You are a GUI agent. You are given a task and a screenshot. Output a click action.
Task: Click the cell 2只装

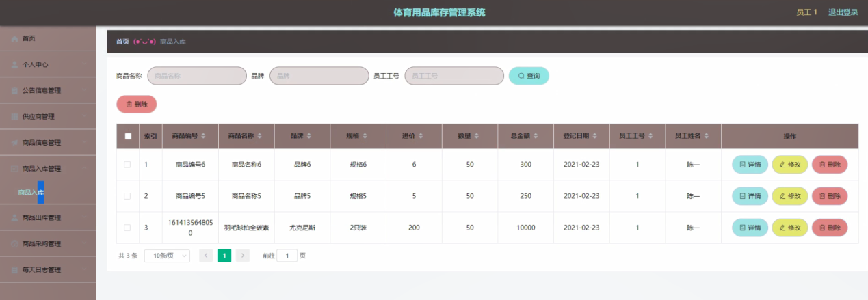(x=358, y=228)
